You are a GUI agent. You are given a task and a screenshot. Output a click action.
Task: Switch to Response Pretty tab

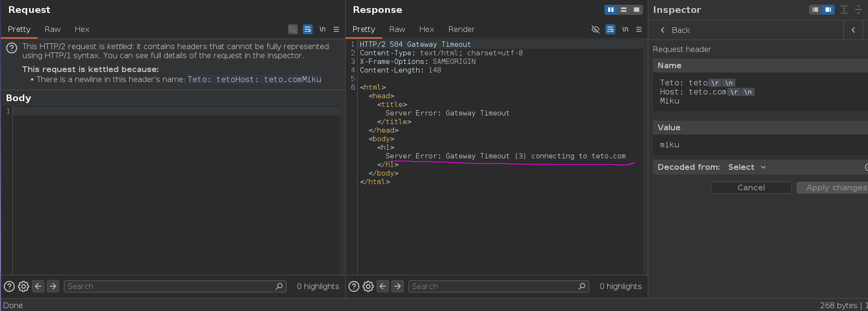(x=364, y=30)
